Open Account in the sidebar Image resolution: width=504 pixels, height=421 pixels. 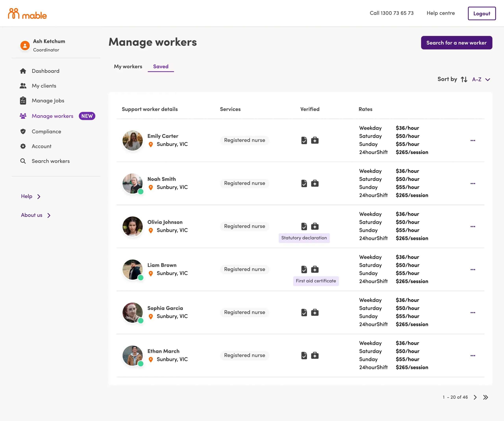(x=42, y=146)
